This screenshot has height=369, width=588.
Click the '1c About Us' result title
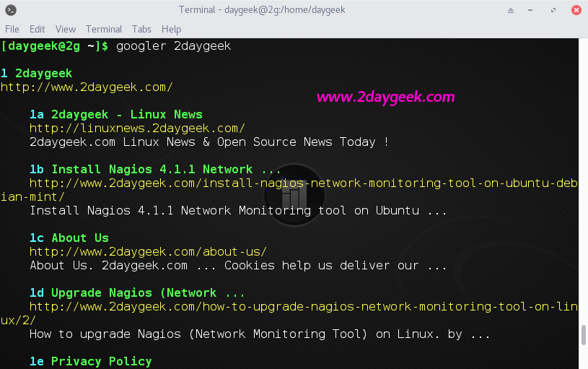point(69,238)
